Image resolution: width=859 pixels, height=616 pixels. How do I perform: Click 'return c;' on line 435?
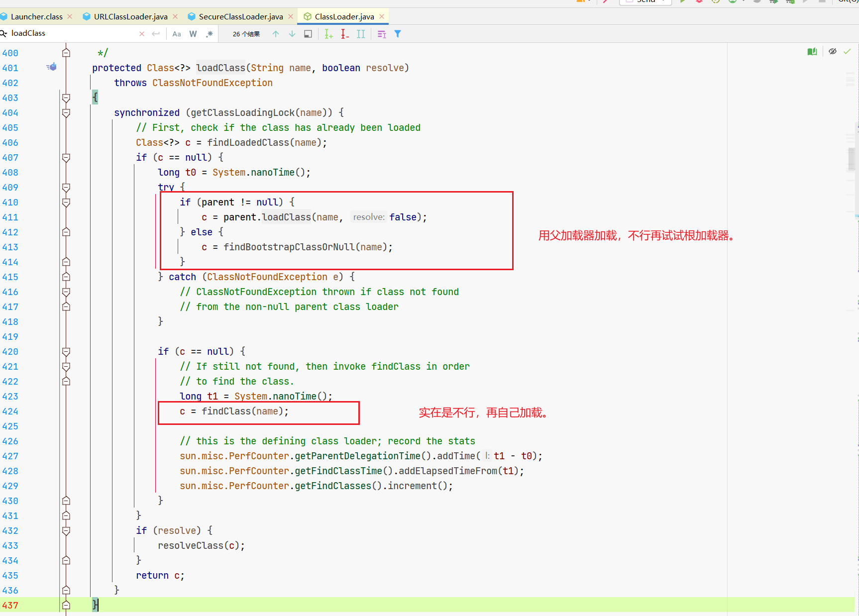pos(160,576)
